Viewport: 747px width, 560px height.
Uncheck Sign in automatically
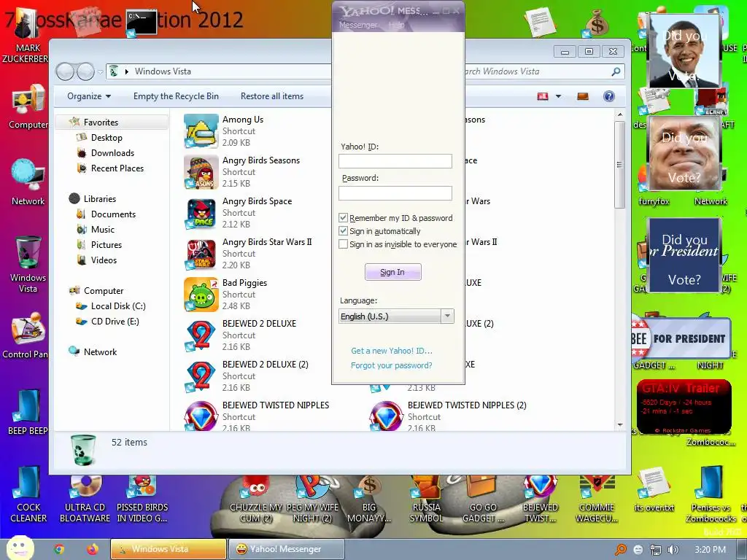click(x=343, y=231)
